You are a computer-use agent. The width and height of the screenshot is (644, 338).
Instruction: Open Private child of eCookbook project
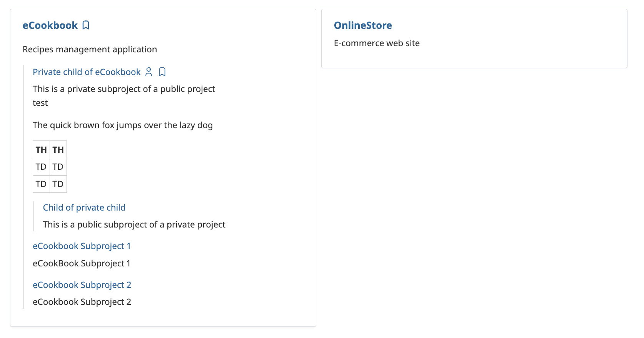(x=87, y=72)
